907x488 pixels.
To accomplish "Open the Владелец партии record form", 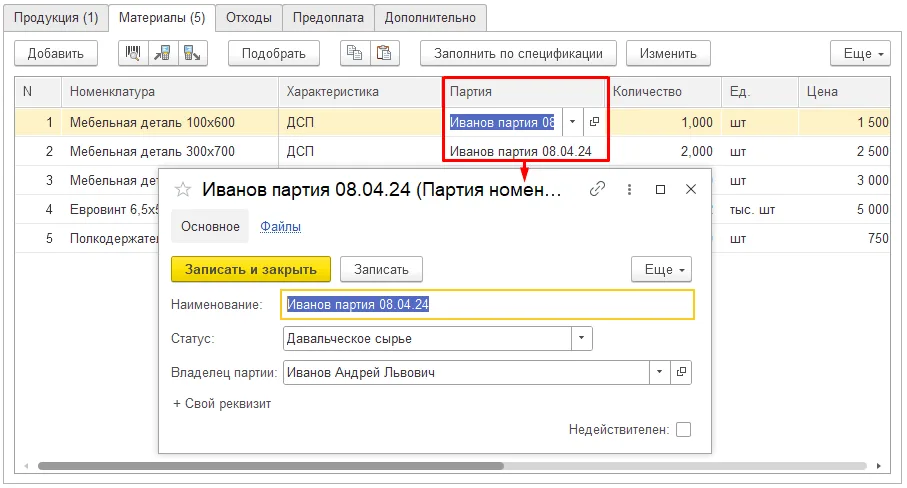I will pos(681,372).
